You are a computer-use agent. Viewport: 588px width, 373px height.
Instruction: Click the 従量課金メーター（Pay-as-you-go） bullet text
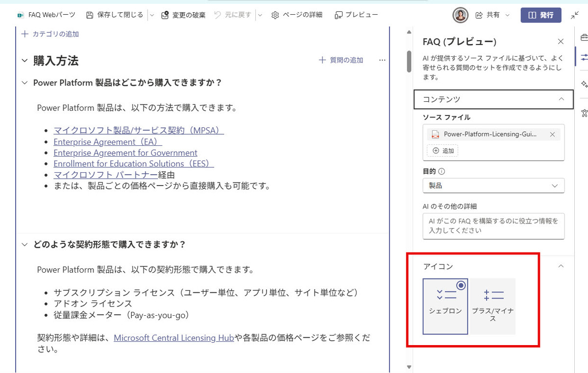tap(122, 315)
